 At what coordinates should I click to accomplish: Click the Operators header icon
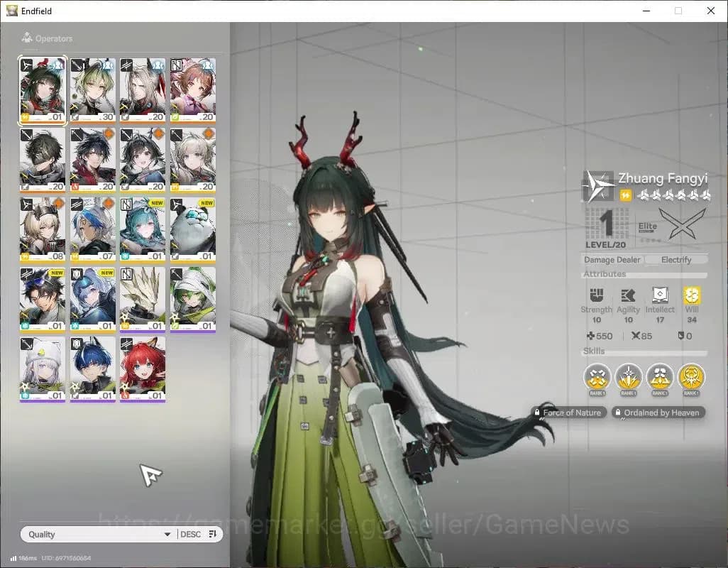coord(27,38)
